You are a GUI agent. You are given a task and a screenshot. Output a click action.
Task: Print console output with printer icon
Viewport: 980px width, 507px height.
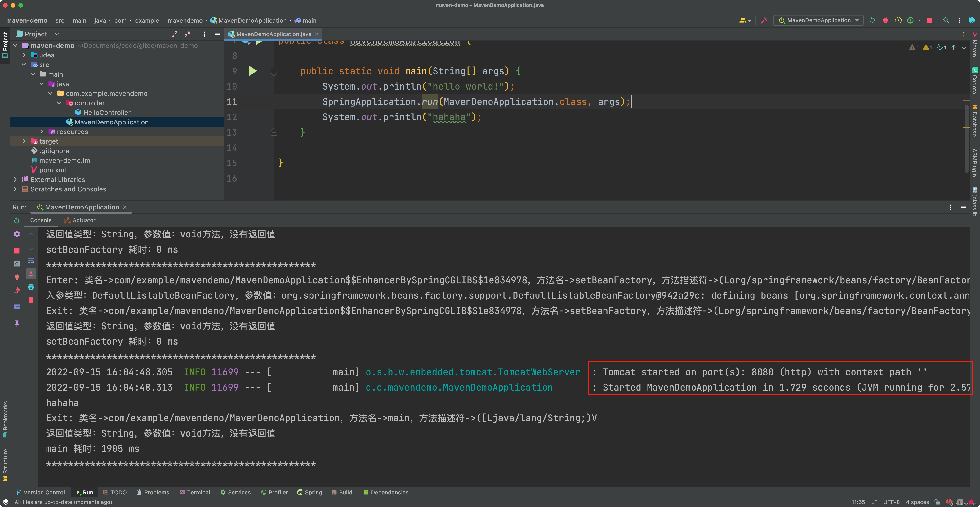coord(31,287)
